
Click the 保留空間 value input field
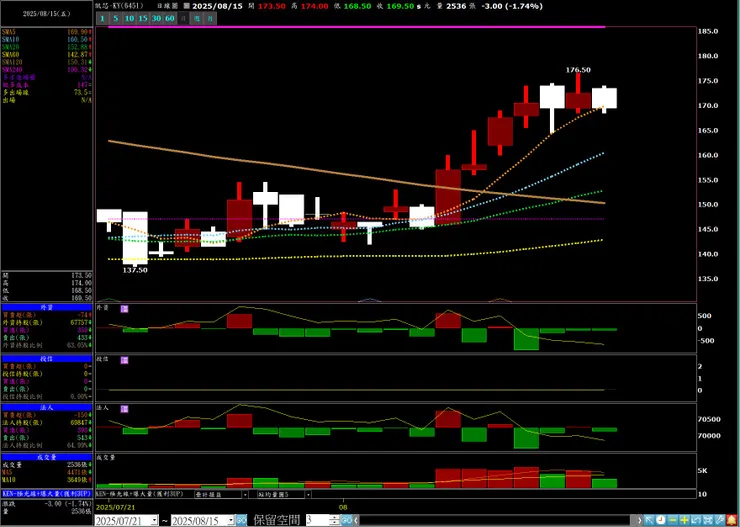(x=318, y=520)
